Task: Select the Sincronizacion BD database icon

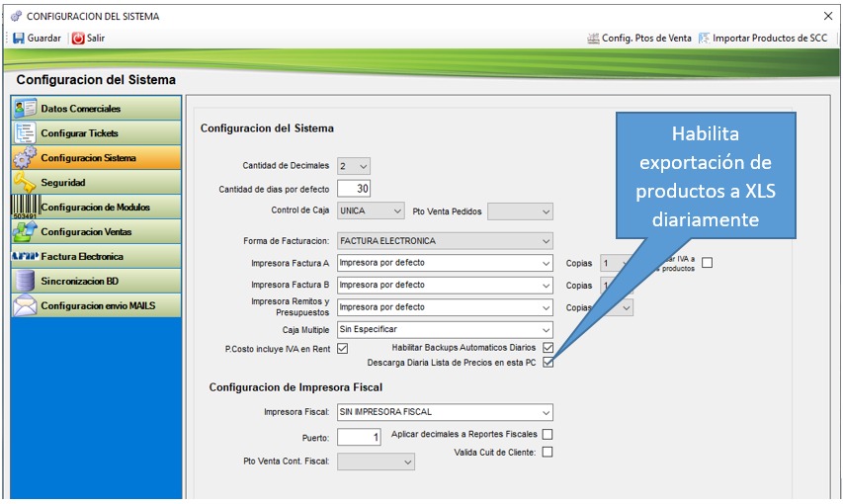Action: (25, 281)
